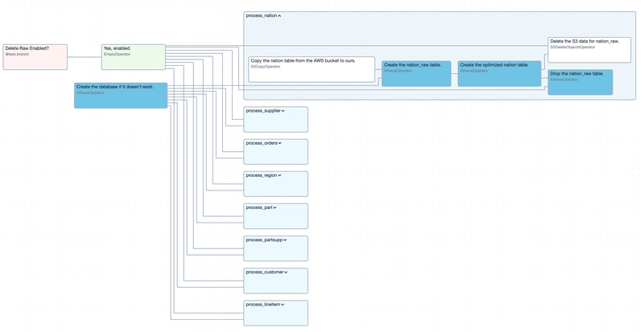Expand the process_customer task group
The height and width of the screenshot is (332, 644).
286,272
